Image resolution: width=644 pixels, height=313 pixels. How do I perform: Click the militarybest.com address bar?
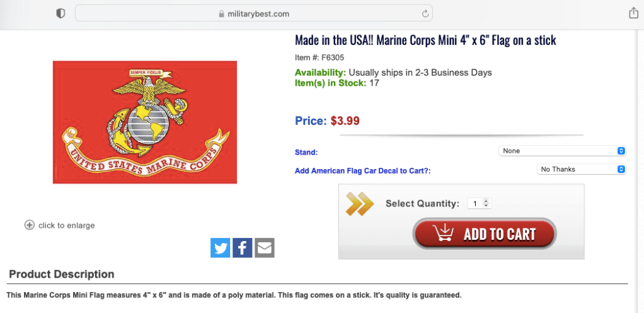click(x=254, y=14)
